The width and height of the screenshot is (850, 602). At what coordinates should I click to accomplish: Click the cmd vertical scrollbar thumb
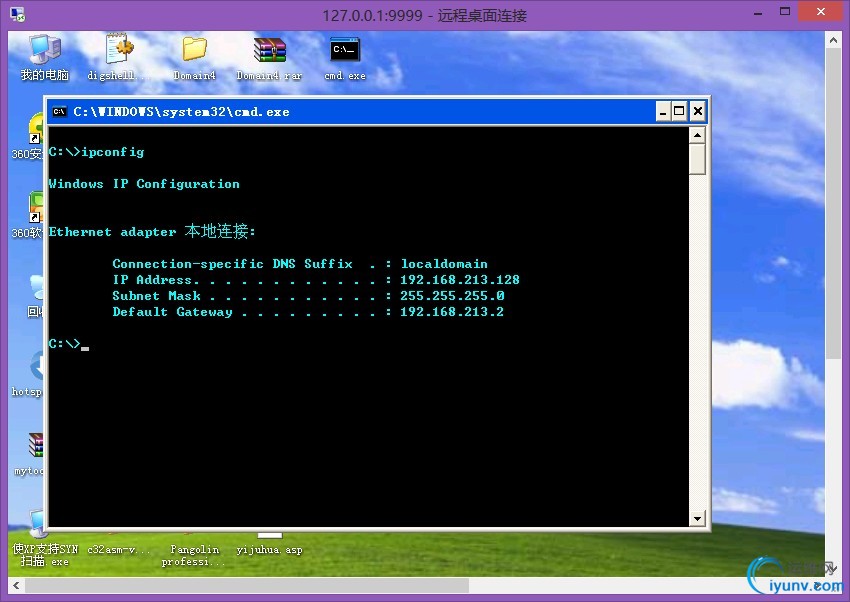[x=697, y=159]
